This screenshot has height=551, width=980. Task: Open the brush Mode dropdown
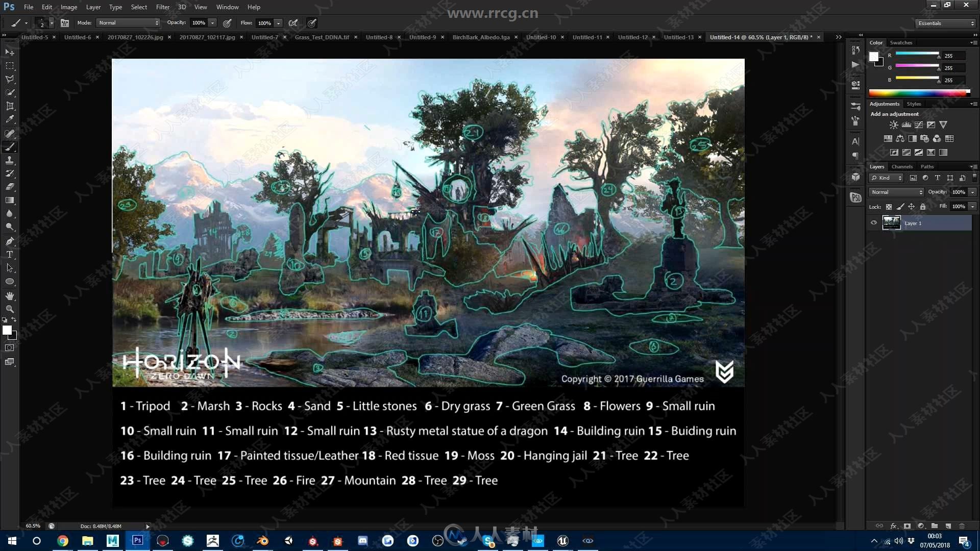(128, 23)
